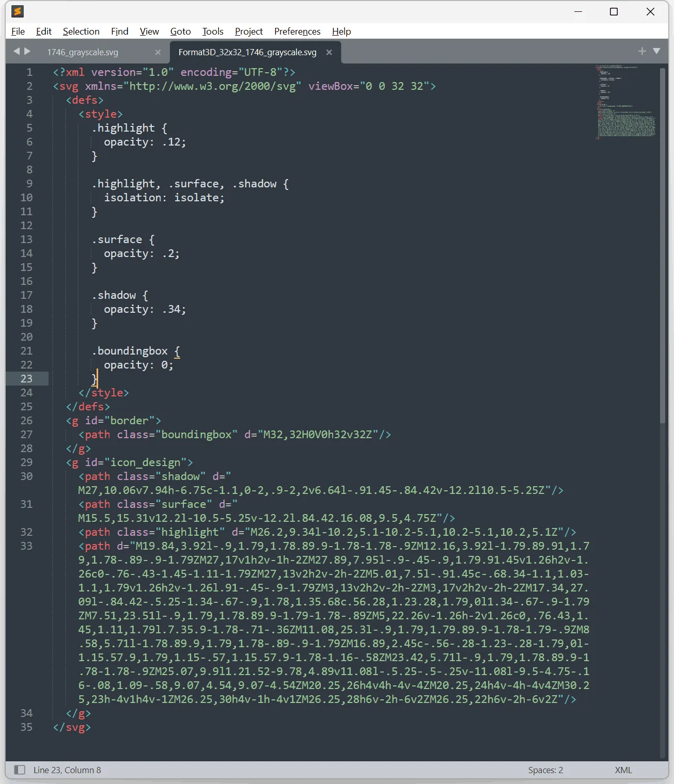Open the Tools menu
674x784 pixels.
[212, 31]
